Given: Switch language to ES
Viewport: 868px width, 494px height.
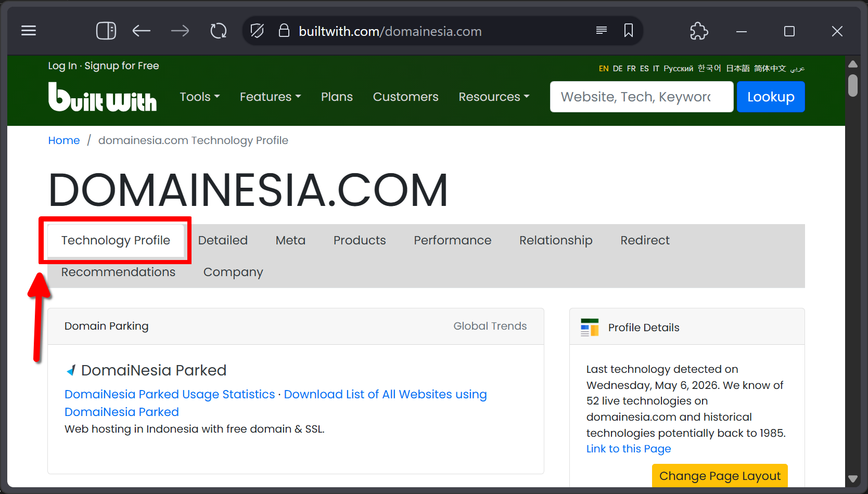Looking at the screenshot, I should point(644,69).
